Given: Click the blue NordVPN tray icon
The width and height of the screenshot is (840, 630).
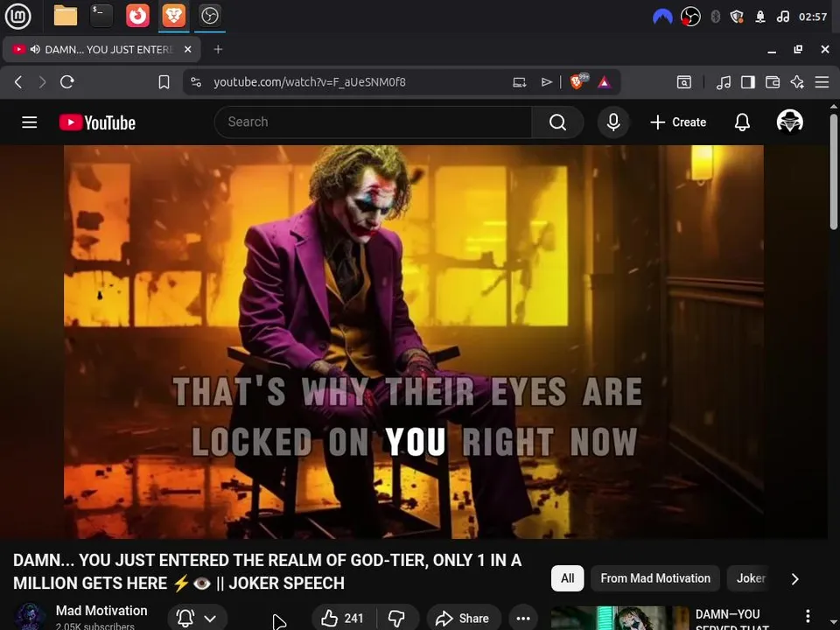Looking at the screenshot, I should pyautogui.click(x=662, y=17).
